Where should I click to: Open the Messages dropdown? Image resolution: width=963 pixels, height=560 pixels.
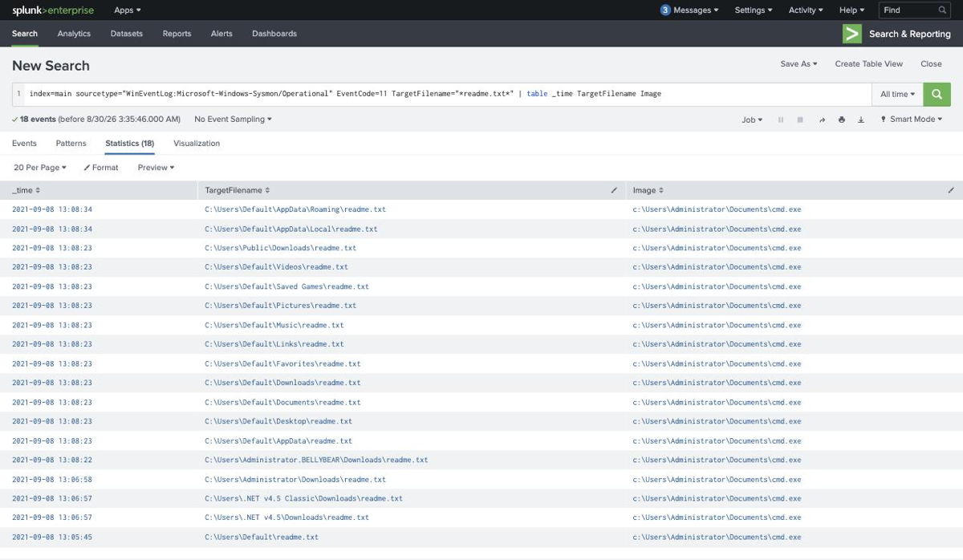pos(695,10)
